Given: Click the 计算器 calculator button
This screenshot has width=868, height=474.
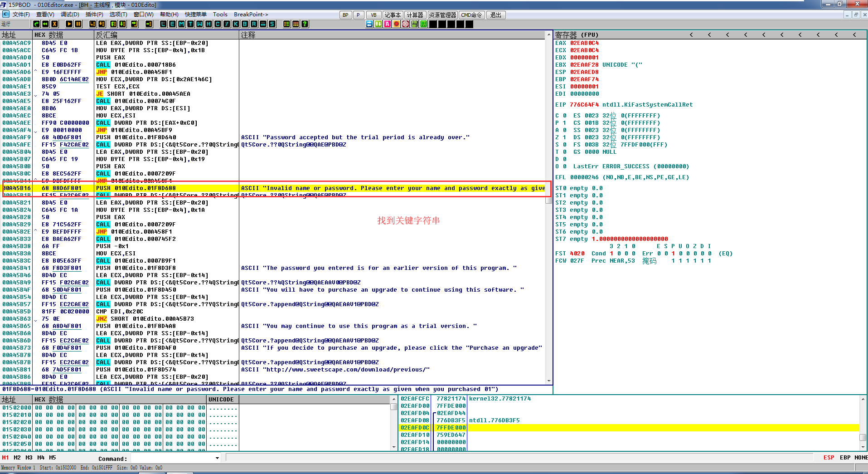Looking at the screenshot, I should [415, 15].
